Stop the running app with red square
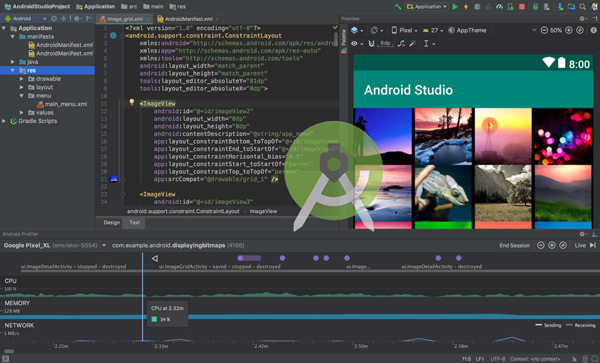Screen dimensions: 600x363 point(522,7)
